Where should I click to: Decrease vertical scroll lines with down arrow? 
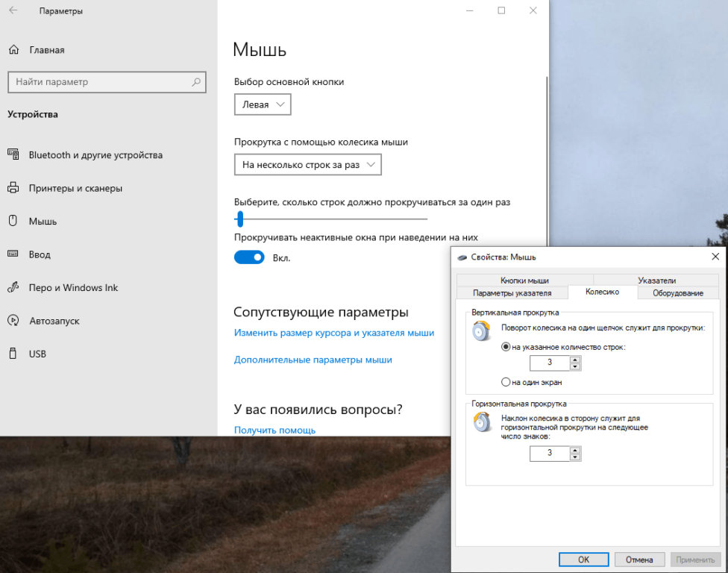tap(575, 366)
